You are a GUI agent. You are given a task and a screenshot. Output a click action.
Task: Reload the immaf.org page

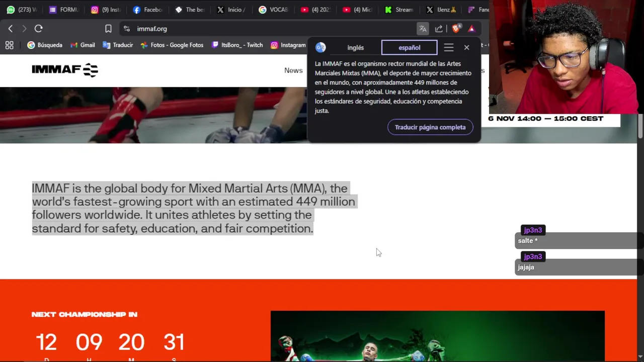click(x=39, y=29)
